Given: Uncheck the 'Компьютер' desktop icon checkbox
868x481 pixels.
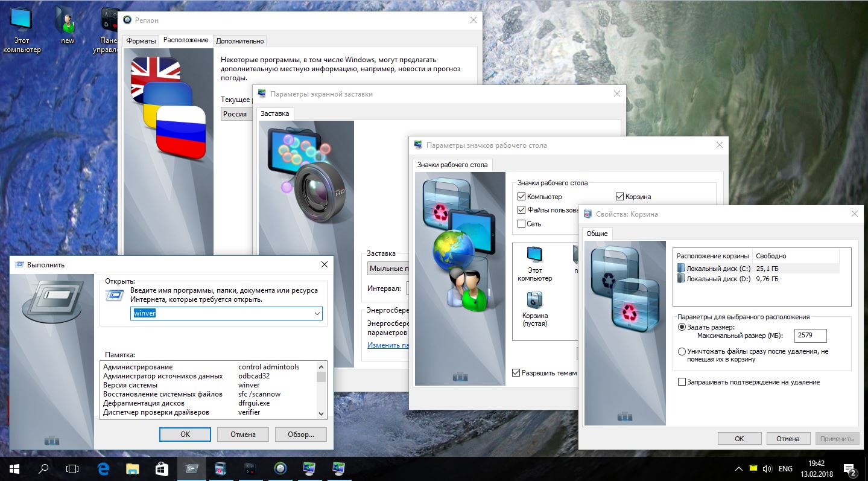Looking at the screenshot, I should (521, 196).
